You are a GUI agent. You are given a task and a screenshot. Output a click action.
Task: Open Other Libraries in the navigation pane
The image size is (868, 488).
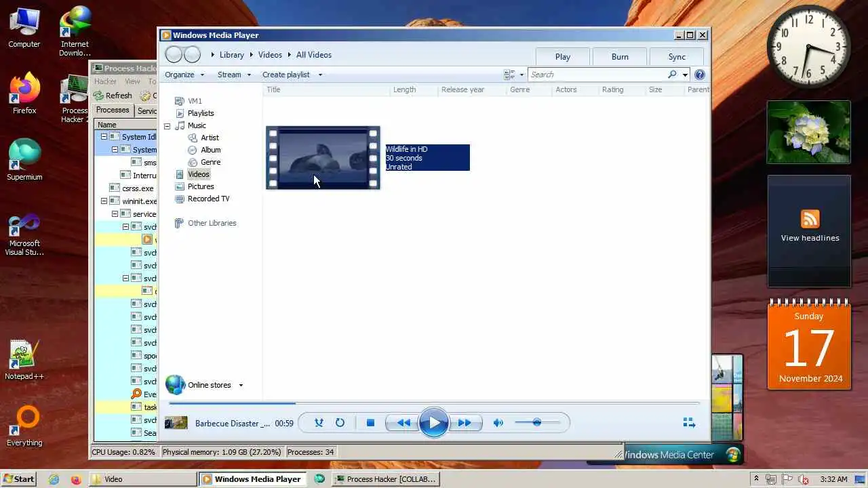(212, 223)
